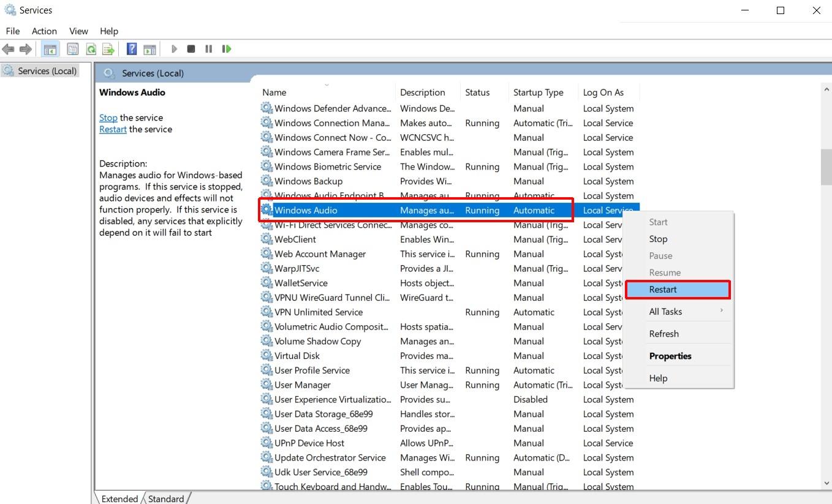Click the gear icon beside Windows Biometric Service
Viewport: 832px width, 504px height.
click(x=267, y=167)
